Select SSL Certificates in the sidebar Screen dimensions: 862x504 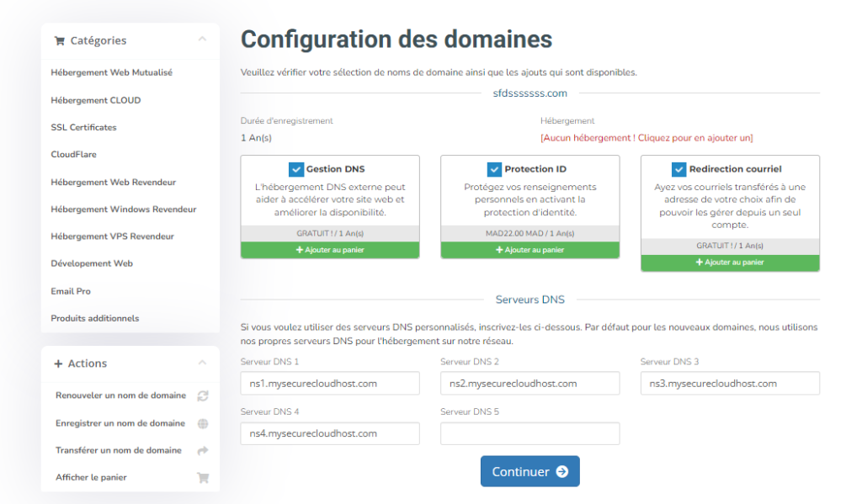click(x=83, y=127)
